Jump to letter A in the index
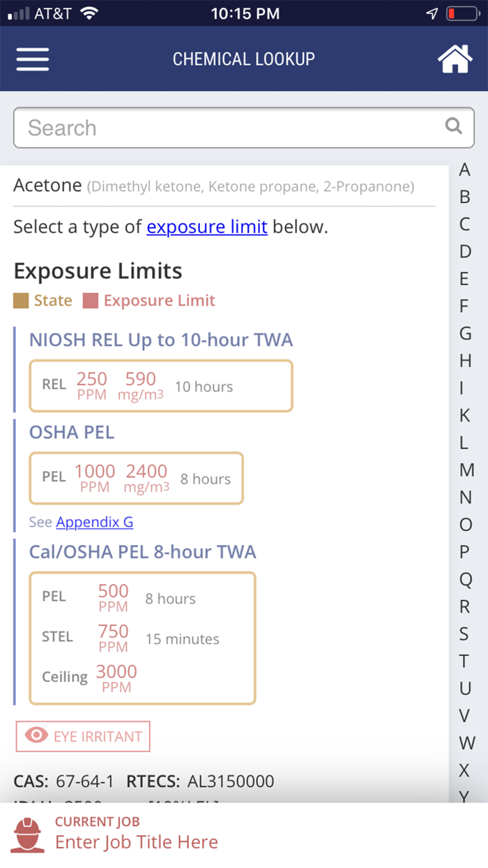 [x=465, y=170]
